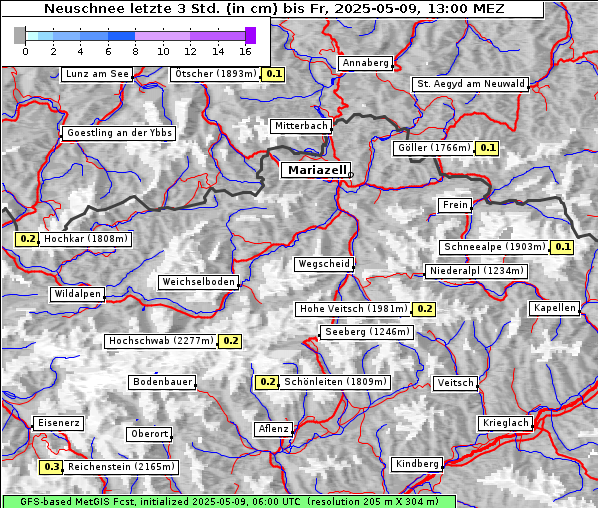The image size is (598, 508).
Task: Click the 0.1 value beside Ötscher
Action: pos(273,74)
